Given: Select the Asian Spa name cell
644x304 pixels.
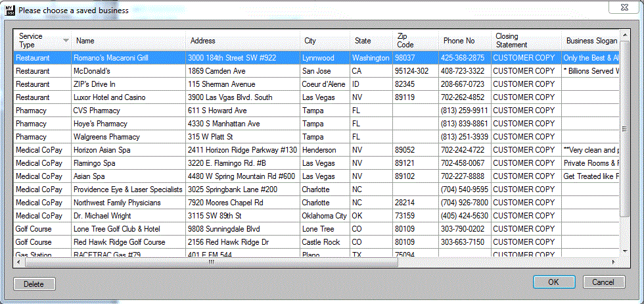Looking at the screenshot, I should tap(129, 176).
